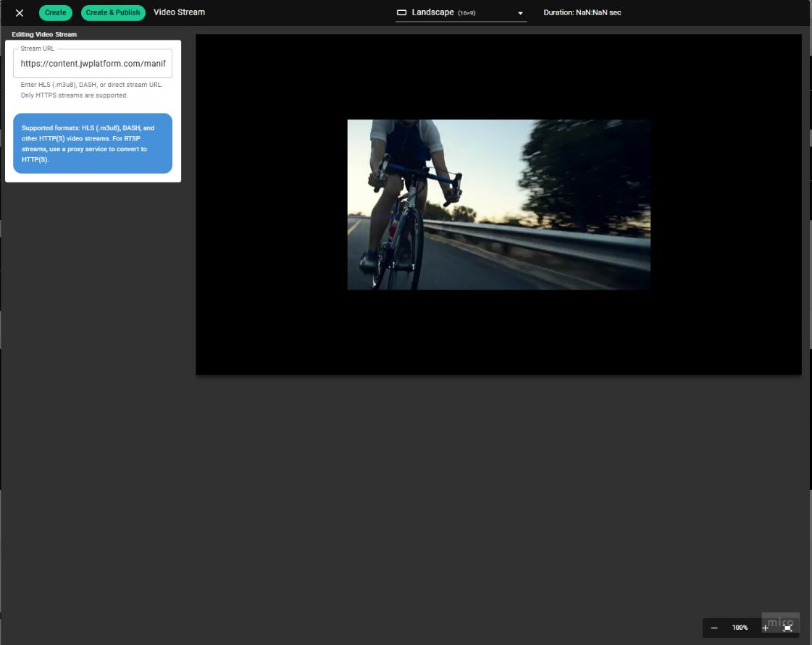Image resolution: width=812 pixels, height=645 pixels.
Task: Select the zoom in plus icon
Action: [x=765, y=628]
